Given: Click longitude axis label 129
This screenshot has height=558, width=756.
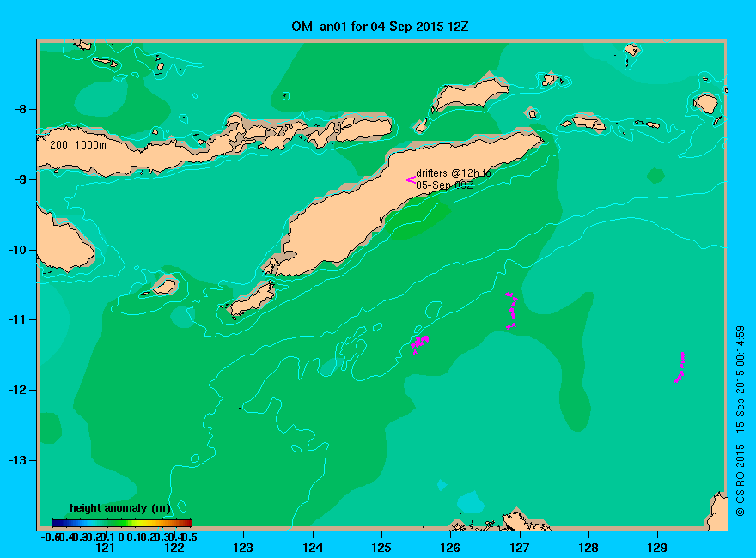Looking at the screenshot, I should pyautogui.click(x=657, y=548).
